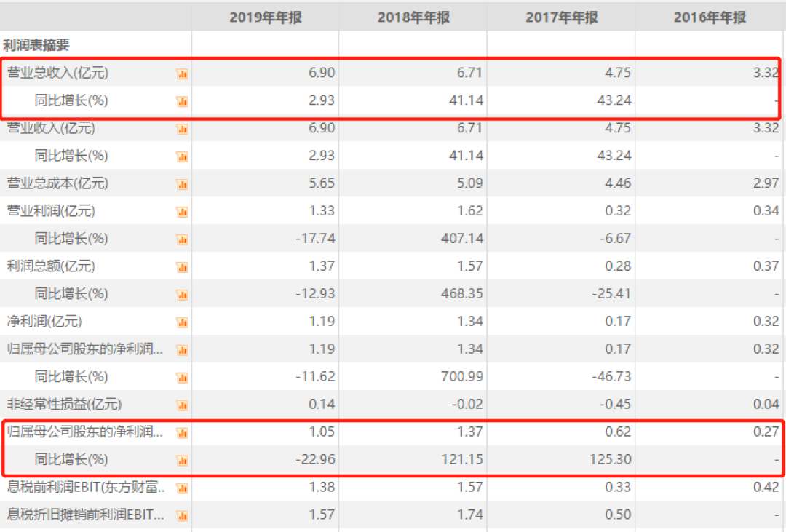
Task: Click the 1.38 EBIT value for 2019
Action: [x=322, y=486]
